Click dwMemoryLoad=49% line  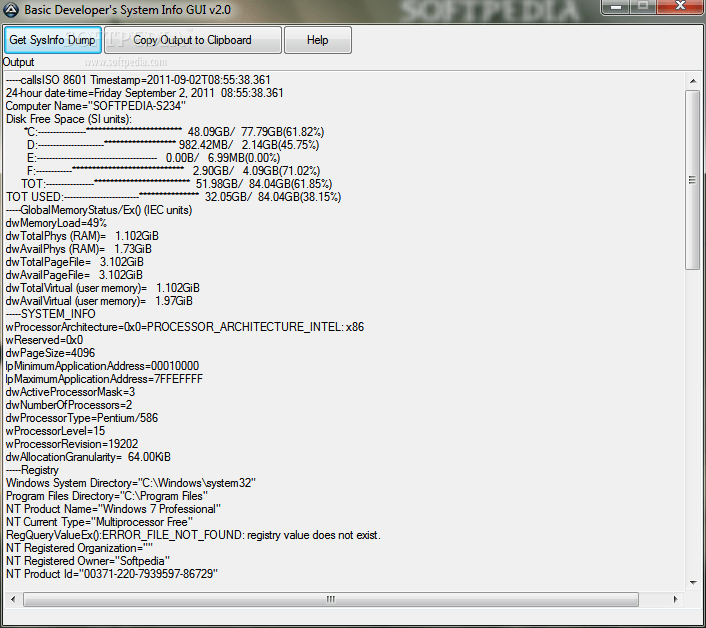56,223
